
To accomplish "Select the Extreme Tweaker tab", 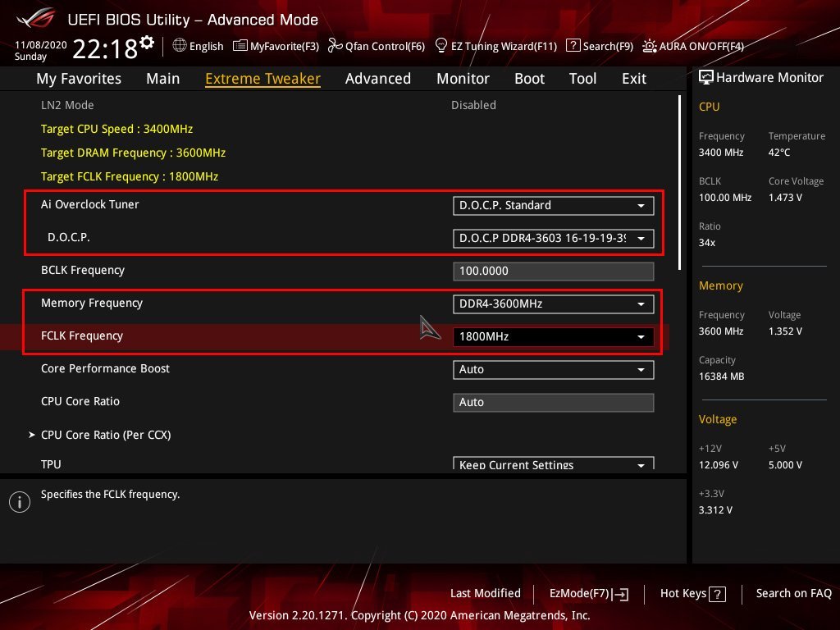I will point(263,79).
